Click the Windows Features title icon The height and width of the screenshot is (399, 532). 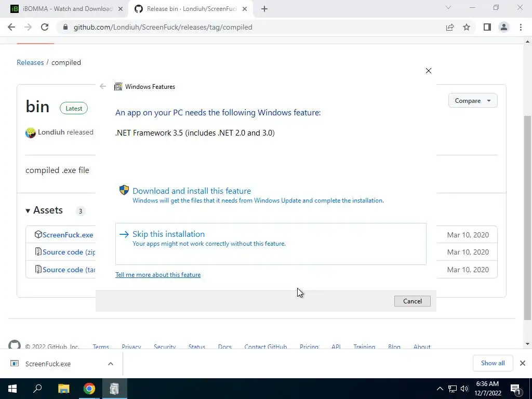tap(118, 87)
